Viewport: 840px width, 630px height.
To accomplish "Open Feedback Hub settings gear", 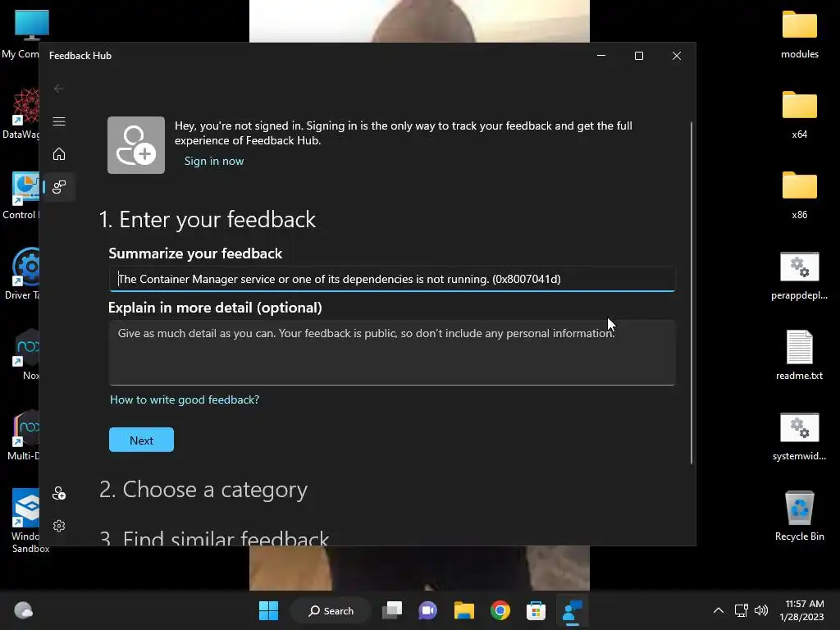I will [x=59, y=526].
